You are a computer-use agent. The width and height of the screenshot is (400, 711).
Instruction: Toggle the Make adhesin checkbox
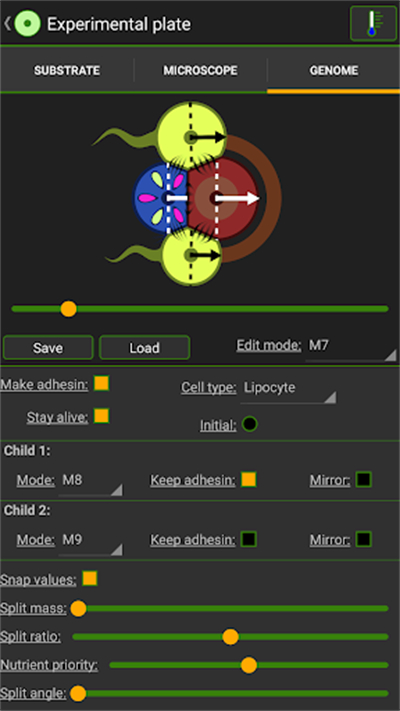[102, 384]
